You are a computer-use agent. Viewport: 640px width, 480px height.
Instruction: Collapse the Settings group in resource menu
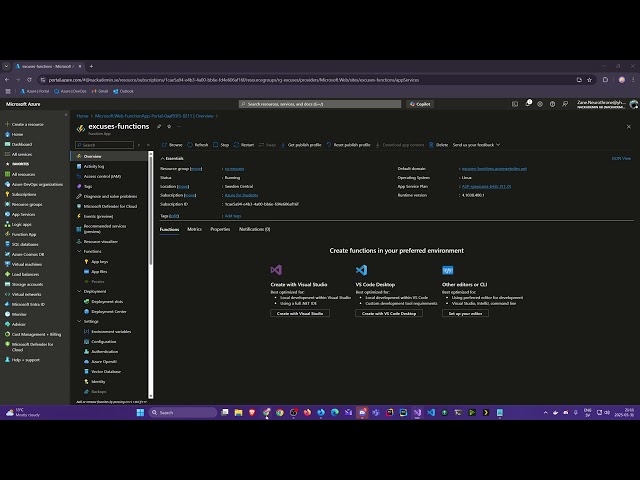[79, 322]
